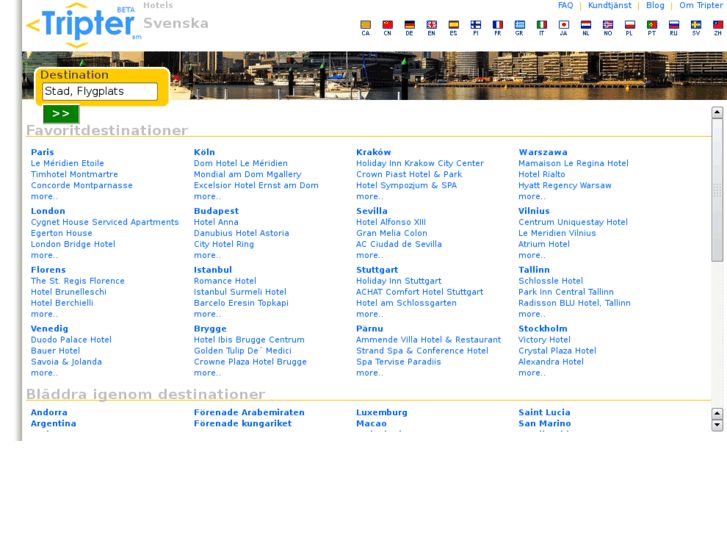Focus the Stad, Flygplats destination field

pyautogui.click(x=100, y=91)
